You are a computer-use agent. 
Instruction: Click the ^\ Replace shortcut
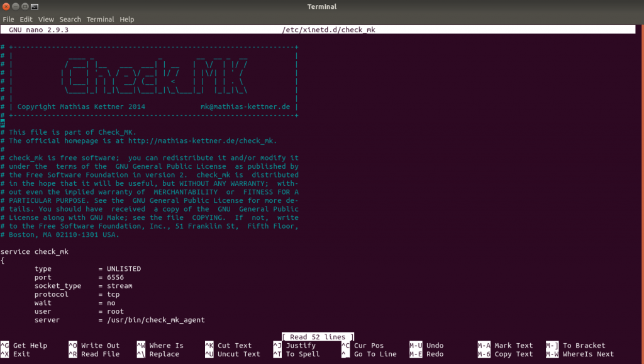pos(158,354)
